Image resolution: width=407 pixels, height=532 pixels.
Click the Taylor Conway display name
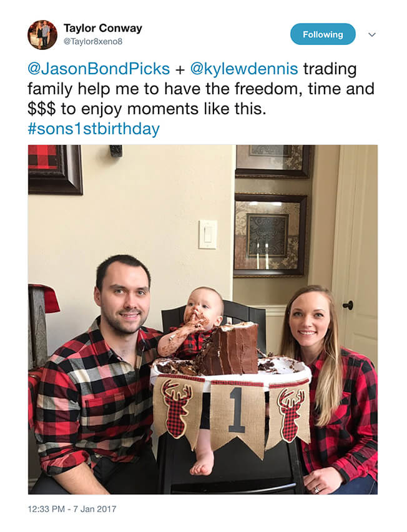pos(103,28)
